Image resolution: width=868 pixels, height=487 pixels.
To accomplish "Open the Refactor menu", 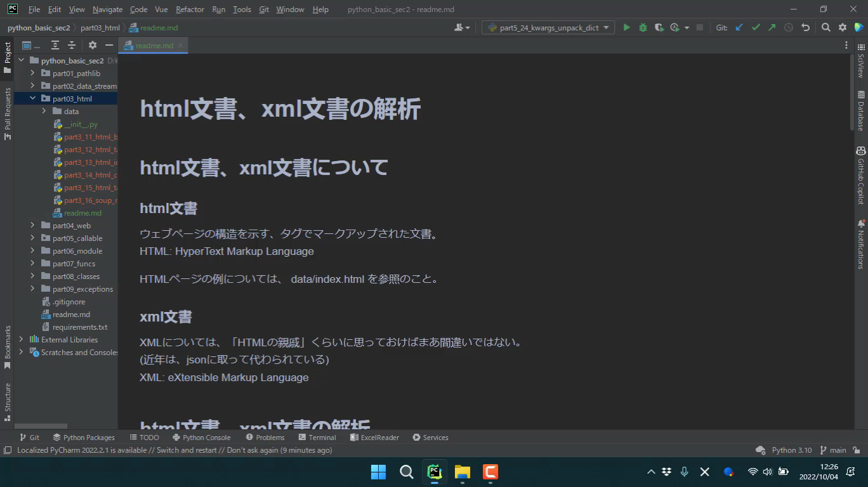I will [x=190, y=10].
